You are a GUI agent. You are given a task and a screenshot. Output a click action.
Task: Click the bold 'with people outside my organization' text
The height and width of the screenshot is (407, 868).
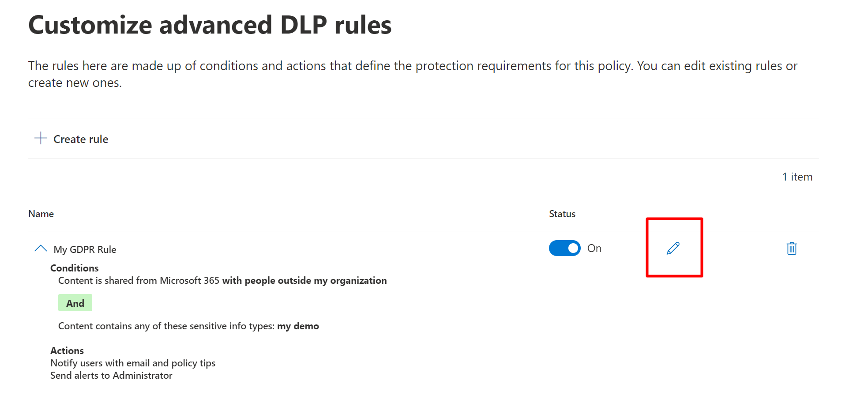[304, 281]
